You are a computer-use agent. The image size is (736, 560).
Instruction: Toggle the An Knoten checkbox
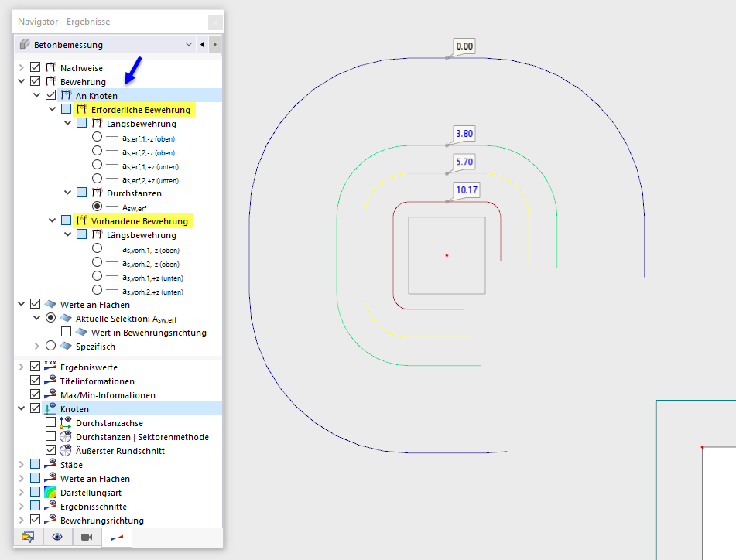tap(51, 95)
